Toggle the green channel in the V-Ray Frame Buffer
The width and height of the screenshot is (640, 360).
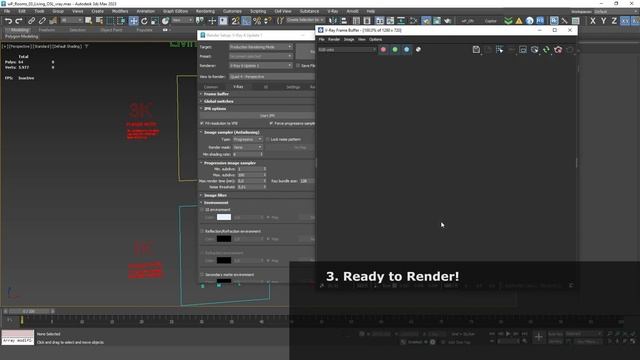pyautogui.click(x=395, y=49)
